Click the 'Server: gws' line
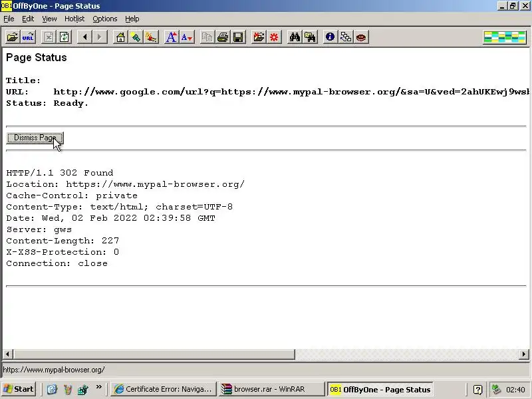Viewport: 532px width, 399px height. (x=39, y=229)
